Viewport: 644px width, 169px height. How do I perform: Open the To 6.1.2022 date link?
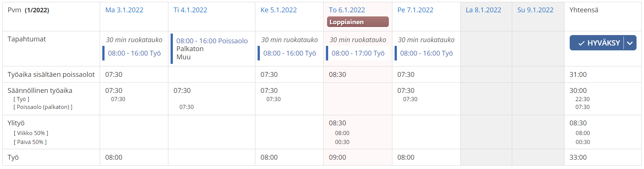tap(347, 10)
